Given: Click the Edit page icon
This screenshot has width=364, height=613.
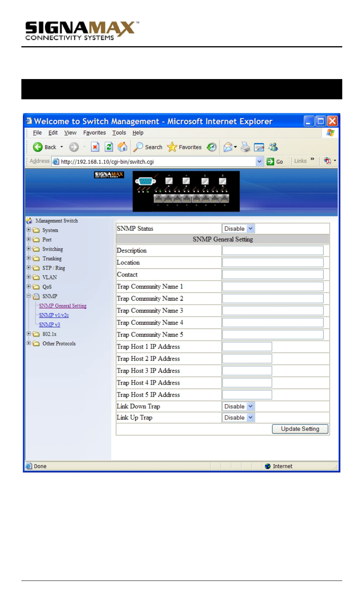Looking at the screenshot, I should [259, 147].
